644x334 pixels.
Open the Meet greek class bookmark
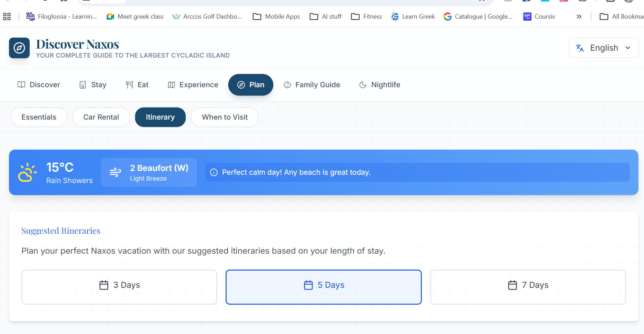click(x=135, y=16)
